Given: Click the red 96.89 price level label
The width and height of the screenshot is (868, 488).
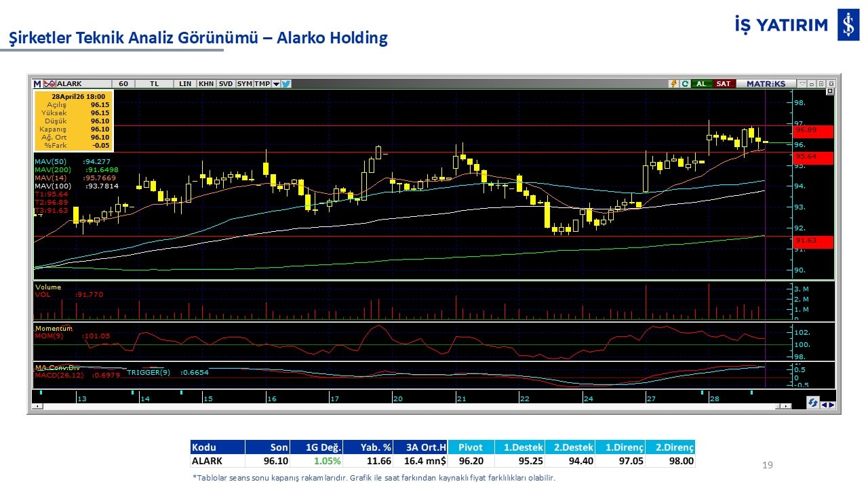Looking at the screenshot, I should click(813, 130).
